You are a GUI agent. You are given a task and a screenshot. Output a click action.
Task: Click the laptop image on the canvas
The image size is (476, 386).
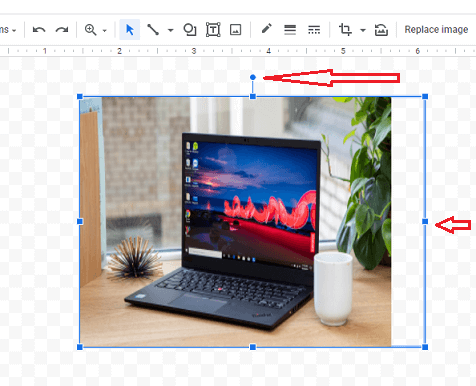tap(236, 222)
